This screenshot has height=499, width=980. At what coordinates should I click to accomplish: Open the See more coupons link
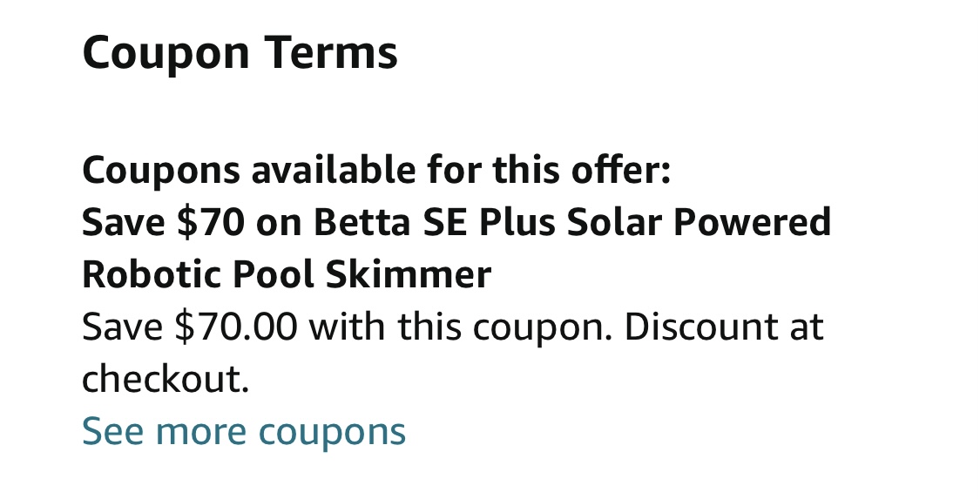pyautogui.click(x=244, y=432)
